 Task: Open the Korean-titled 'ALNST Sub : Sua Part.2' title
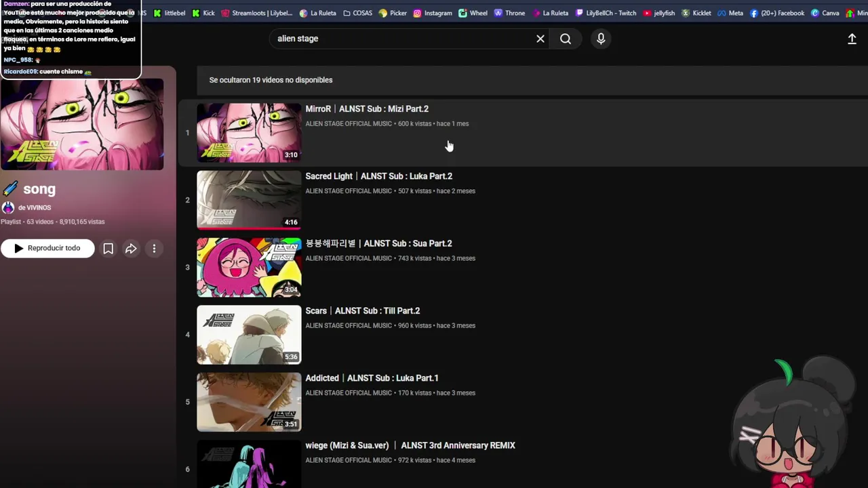pyautogui.click(x=378, y=243)
